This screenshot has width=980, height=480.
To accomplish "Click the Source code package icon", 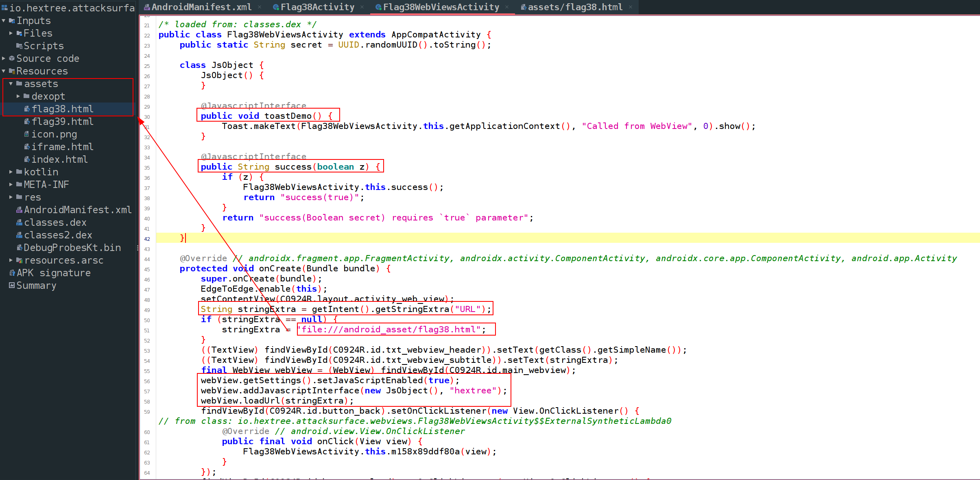I will pos(12,59).
